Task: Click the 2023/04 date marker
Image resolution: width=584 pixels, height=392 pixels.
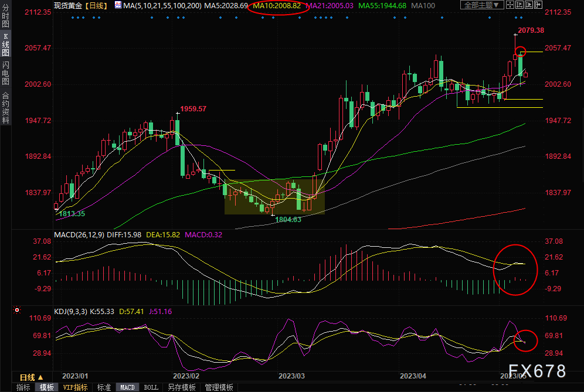Action: coord(413,376)
